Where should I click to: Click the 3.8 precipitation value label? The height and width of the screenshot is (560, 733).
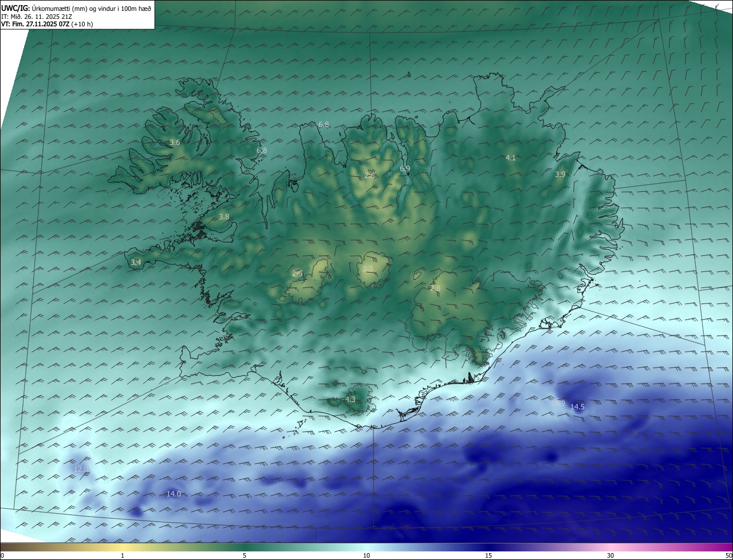[x=224, y=217]
